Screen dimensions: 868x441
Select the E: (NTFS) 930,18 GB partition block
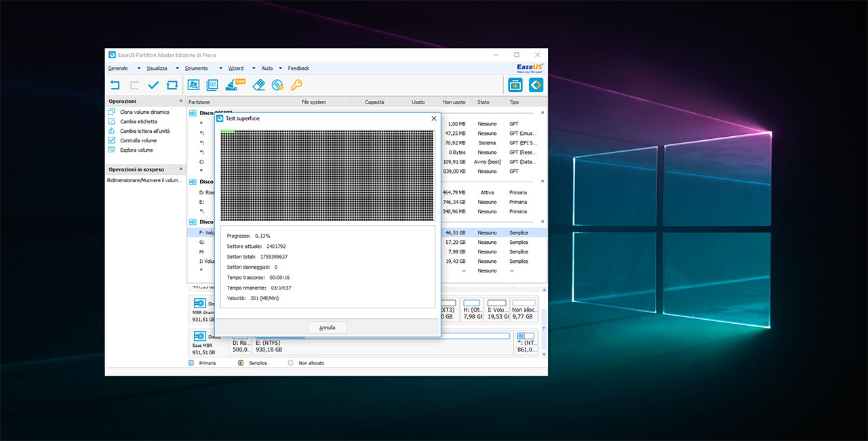point(382,342)
